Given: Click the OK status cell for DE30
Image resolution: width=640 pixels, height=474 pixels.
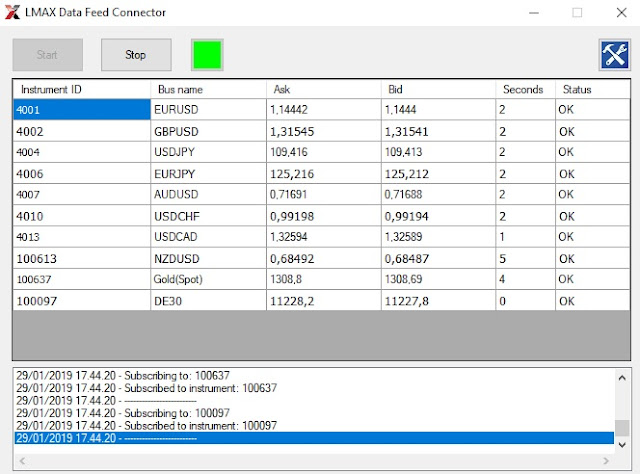Looking at the screenshot, I should (593, 301).
